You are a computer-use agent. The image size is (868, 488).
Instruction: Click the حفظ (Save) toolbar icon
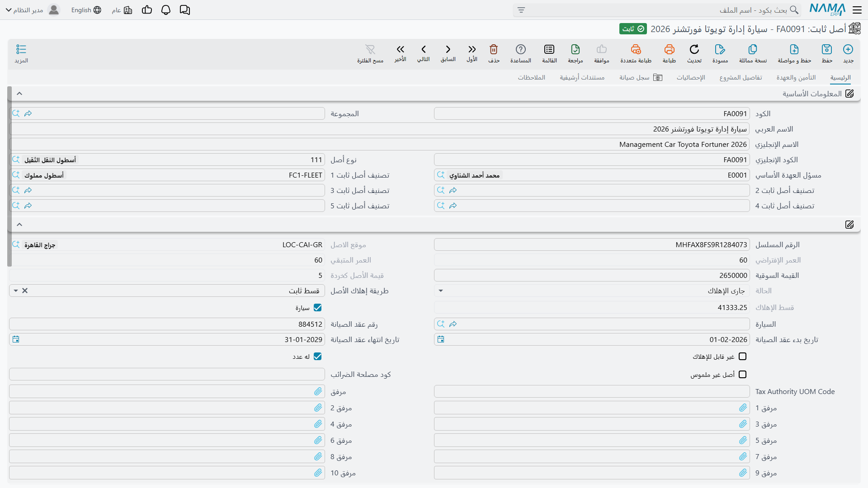(x=827, y=49)
